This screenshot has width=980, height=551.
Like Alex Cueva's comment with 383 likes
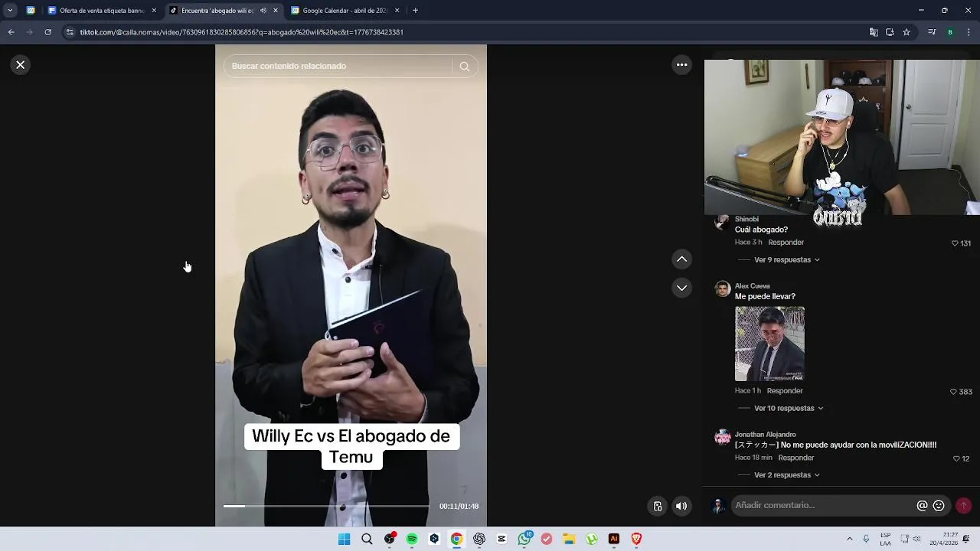tap(954, 392)
